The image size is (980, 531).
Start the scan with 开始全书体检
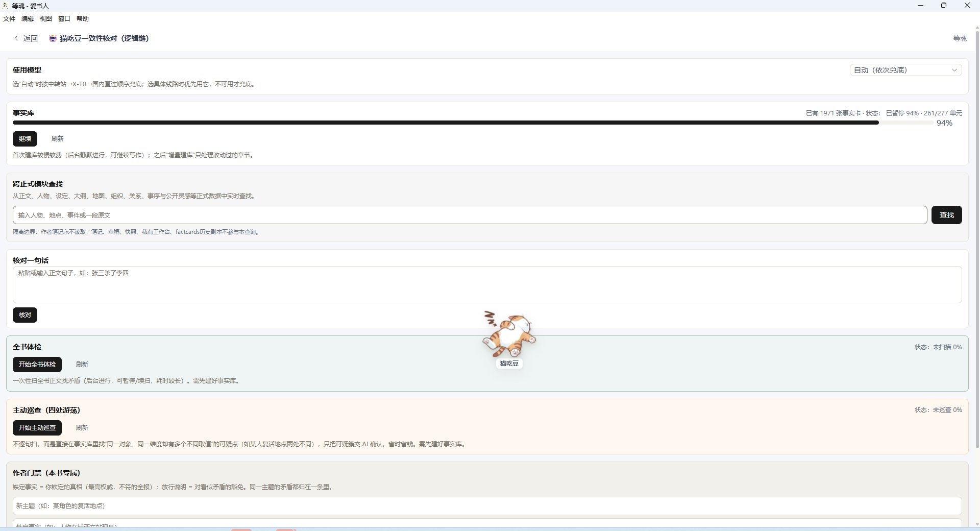click(37, 364)
